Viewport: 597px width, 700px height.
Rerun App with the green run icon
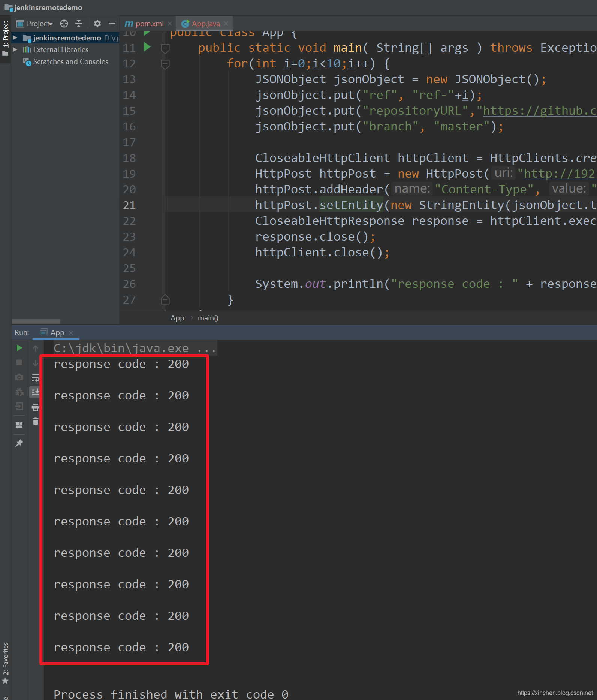(x=19, y=348)
